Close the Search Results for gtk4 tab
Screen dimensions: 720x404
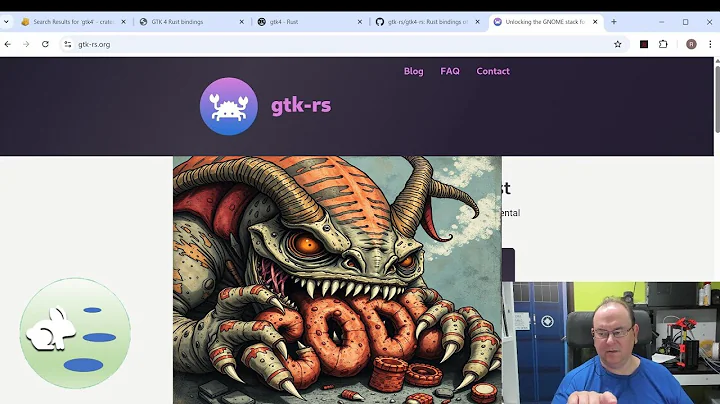[124, 22]
